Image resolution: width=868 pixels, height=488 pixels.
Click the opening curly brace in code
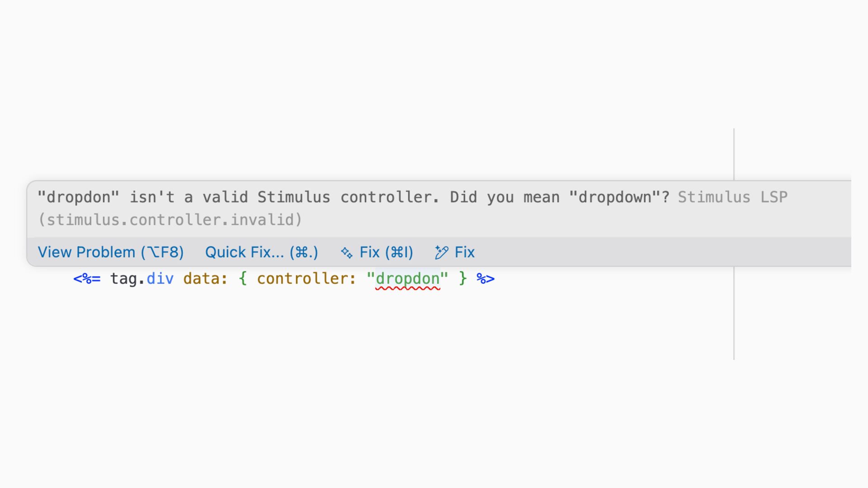(243, 279)
